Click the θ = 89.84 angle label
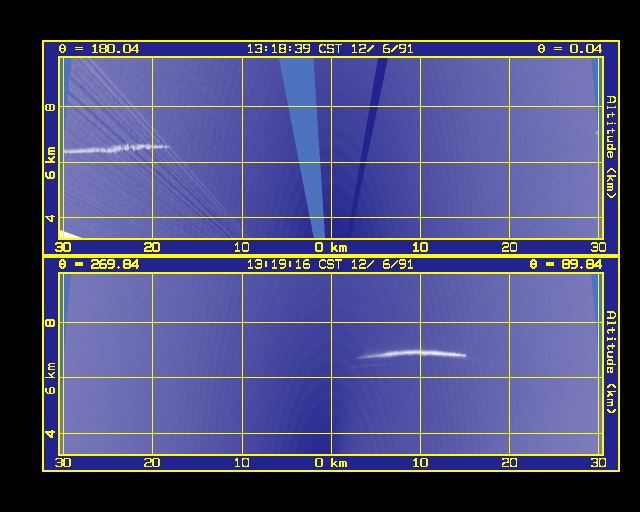640x512 pixels. pyautogui.click(x=566, y=265)
